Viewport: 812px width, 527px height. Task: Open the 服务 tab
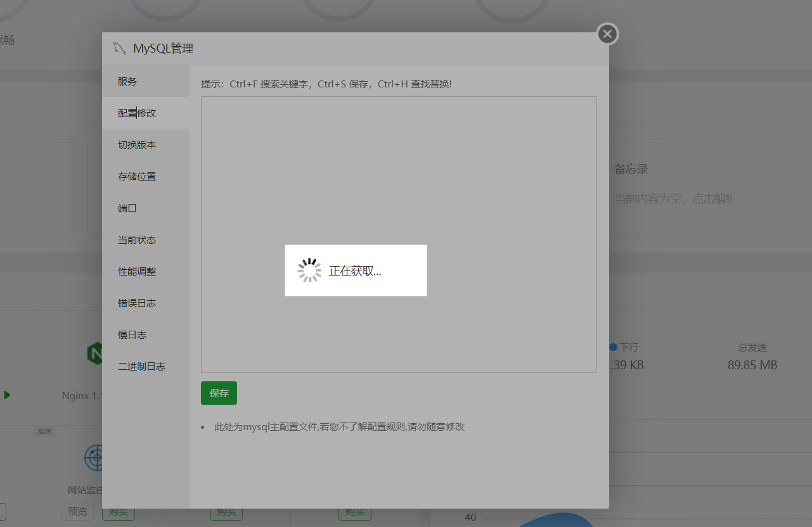click(146, 82)
